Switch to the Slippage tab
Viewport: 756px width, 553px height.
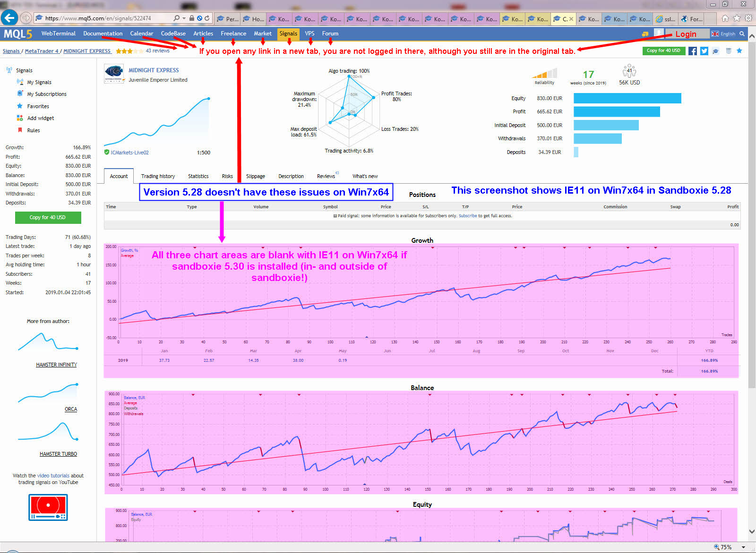pyautogui.click(x=256, y=176)
